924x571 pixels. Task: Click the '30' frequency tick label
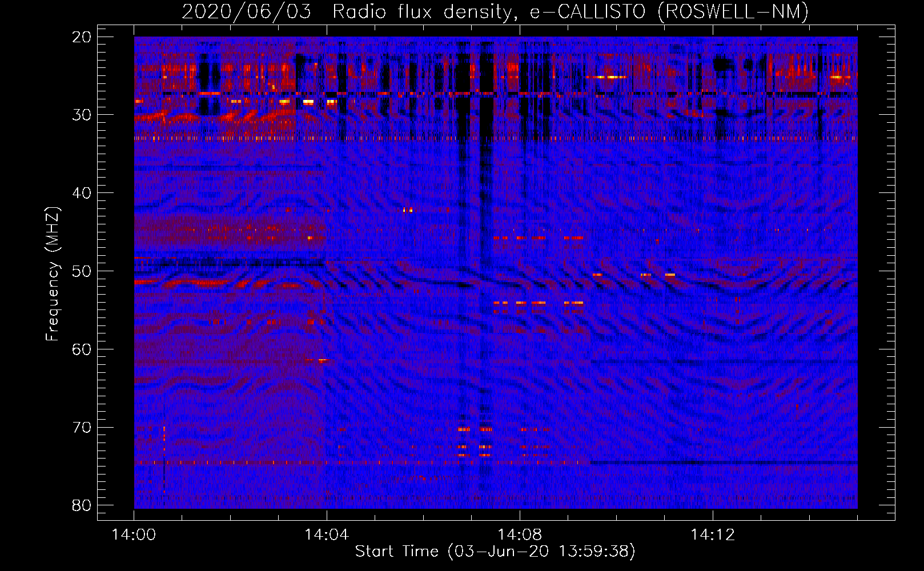click(x=82, y=115)
